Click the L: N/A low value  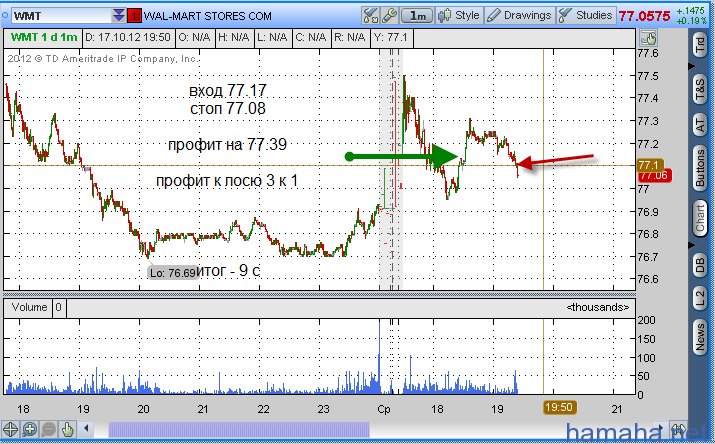pyautogui.click(x=272, y=38)
